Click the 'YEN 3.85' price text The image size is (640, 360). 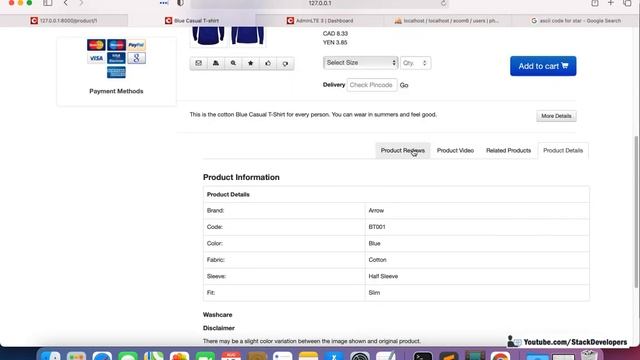pos(335,42)
